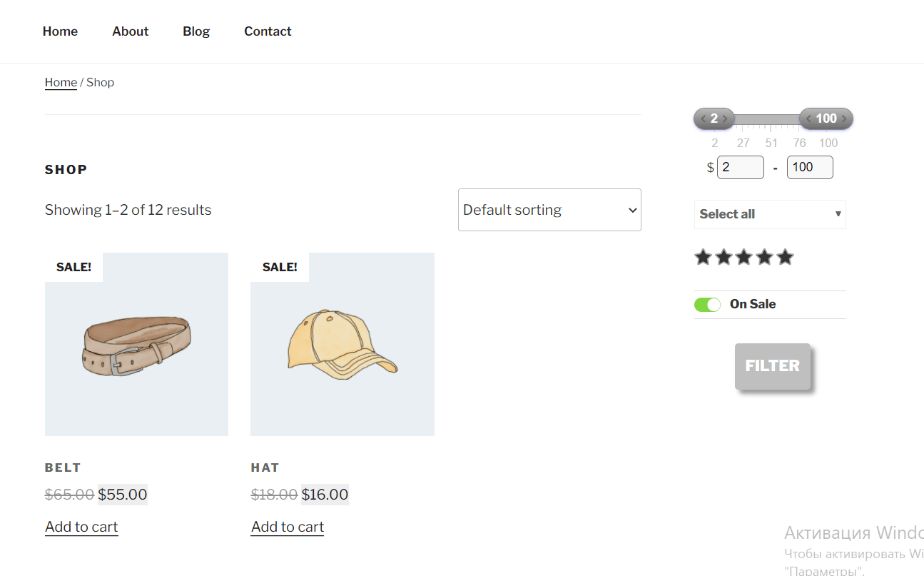Open the Hat product image
Image resolution: width=924 pixels, height=576 pixels.
click(x=342, y=344)
